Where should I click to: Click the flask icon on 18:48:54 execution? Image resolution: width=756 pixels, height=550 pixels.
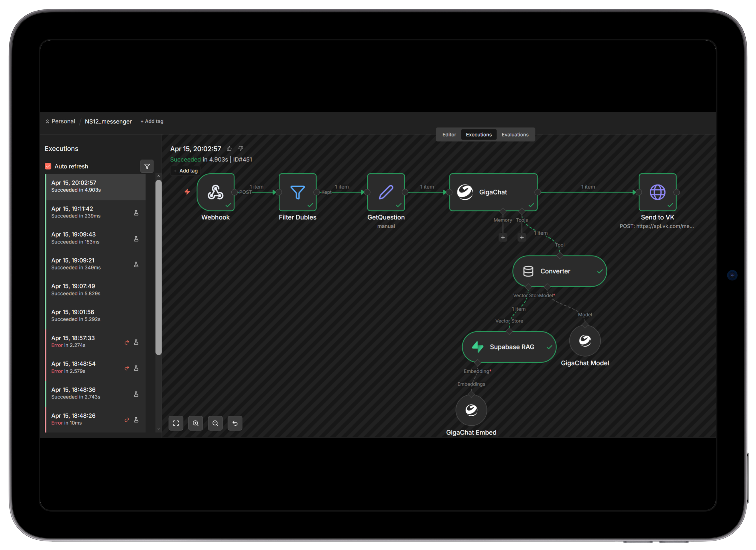point(136,368)
